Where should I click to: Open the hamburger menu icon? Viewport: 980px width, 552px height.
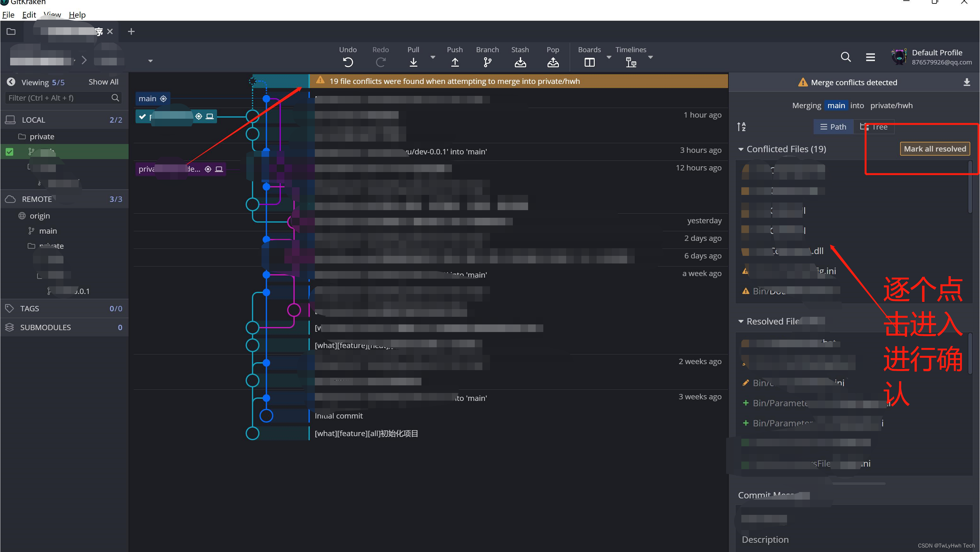(x=871, y=57)
